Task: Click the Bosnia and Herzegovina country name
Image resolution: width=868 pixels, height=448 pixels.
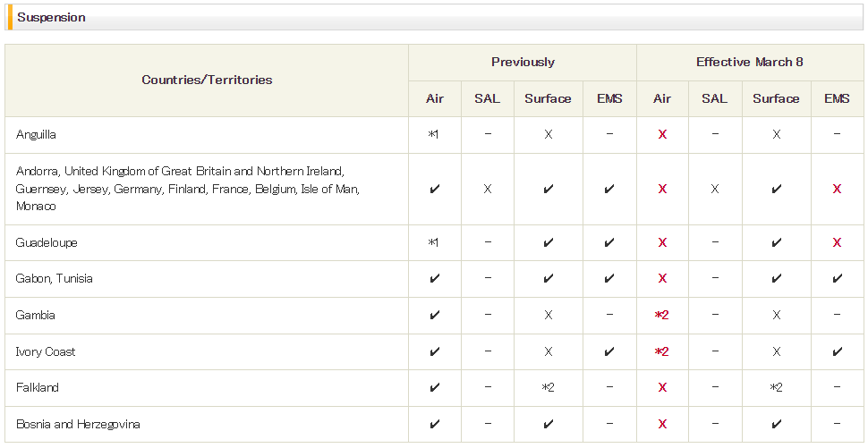Action: point(78,425)
